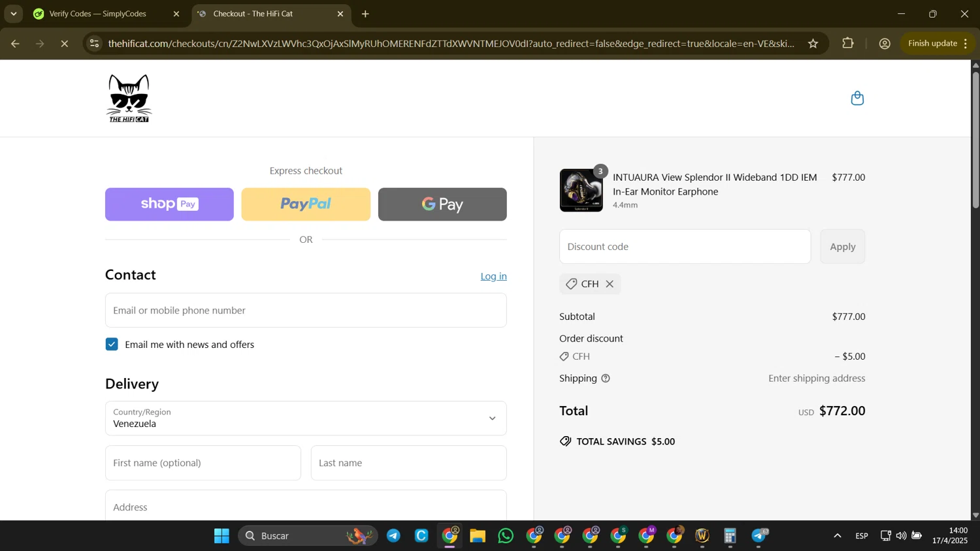Screen dimensions: 980x551
Task: Click the network display tray icon
Action: pyautogui.click(x=885, y=536)
